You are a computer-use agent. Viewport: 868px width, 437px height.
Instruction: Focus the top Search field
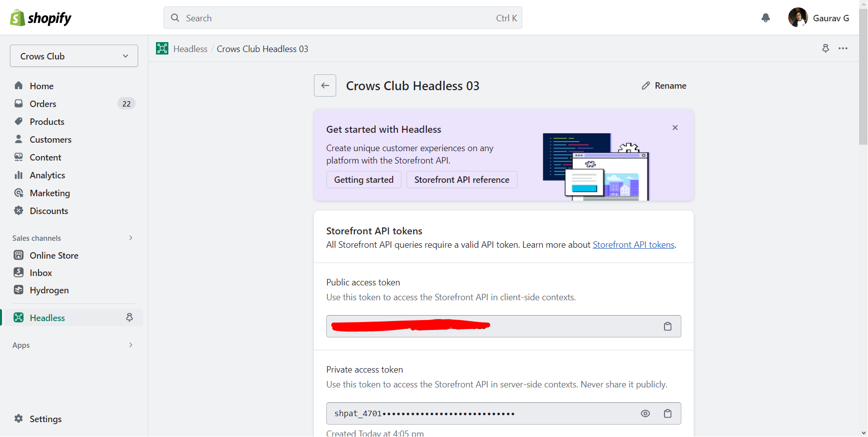point(343,18)
